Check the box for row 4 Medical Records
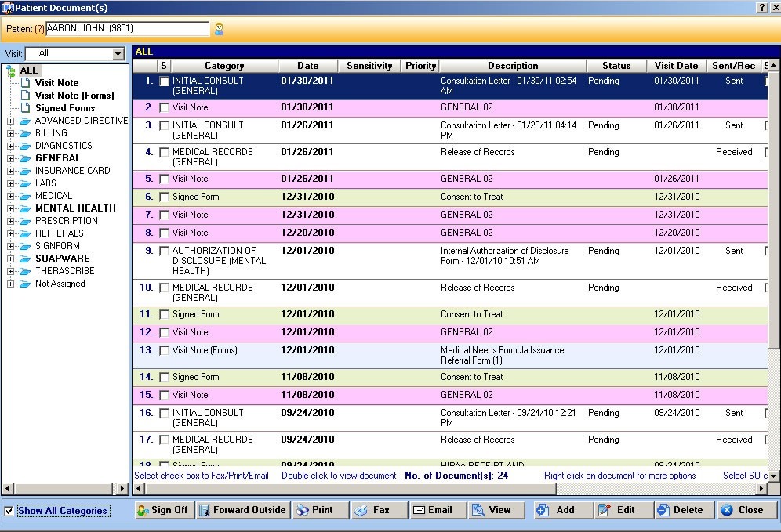 (x=164, y=153)
